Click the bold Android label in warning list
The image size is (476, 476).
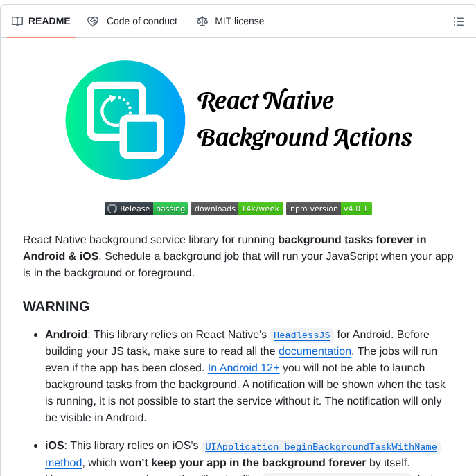click(67, 335)
